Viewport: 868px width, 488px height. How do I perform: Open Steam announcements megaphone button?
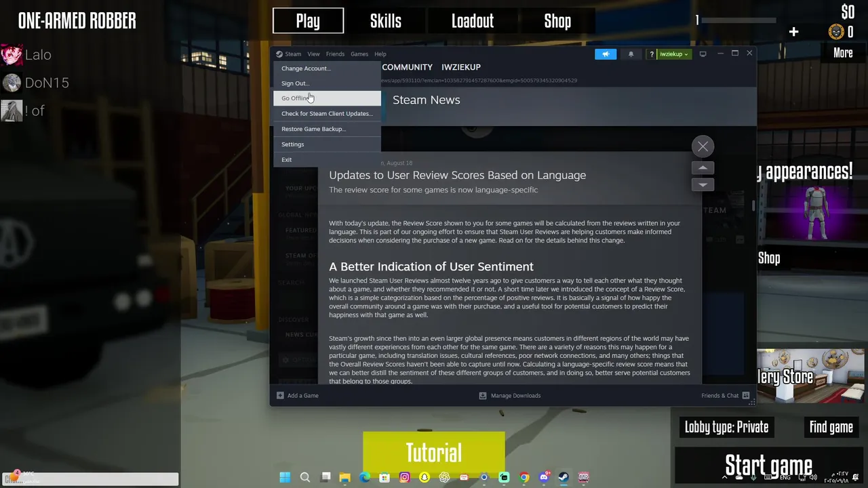[x=606, y=54]
